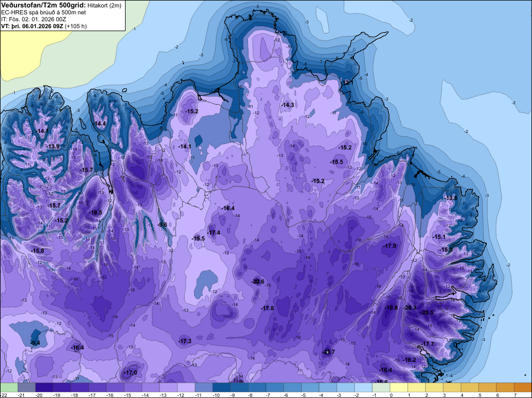The image size is (532, 398).
Task: Choose the legend swatch between -17 and -16
Action: click(97, 387)
